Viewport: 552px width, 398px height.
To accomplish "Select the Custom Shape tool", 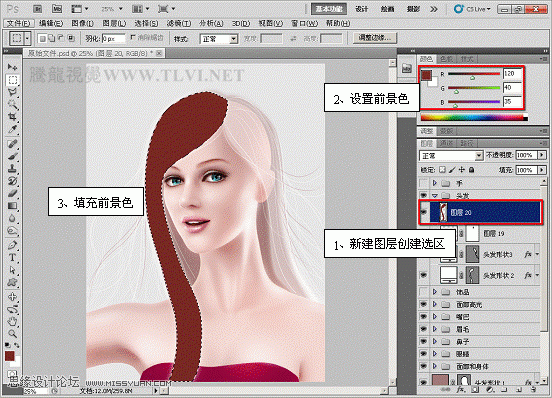I will (x=13, y=282).
